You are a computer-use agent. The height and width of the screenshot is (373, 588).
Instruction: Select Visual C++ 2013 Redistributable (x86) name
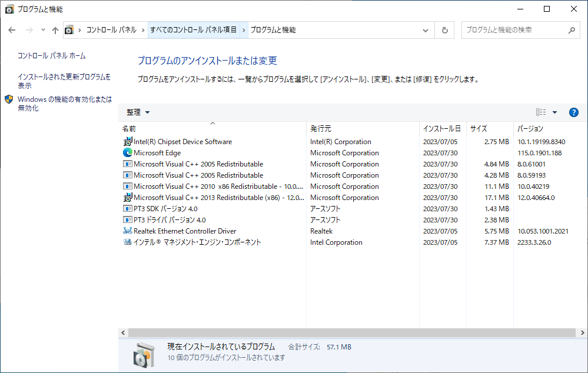(x=218, y=198)
